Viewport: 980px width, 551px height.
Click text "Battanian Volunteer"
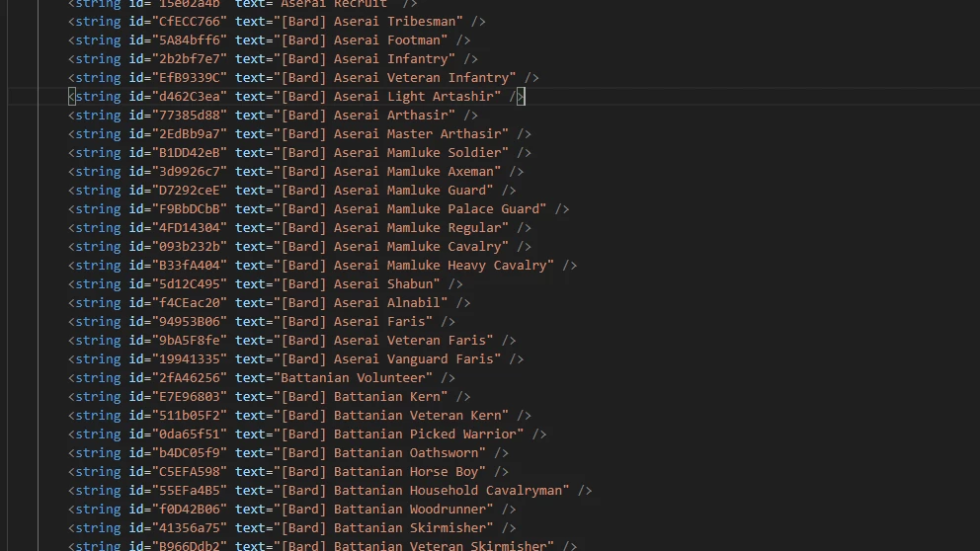[353, 377]
